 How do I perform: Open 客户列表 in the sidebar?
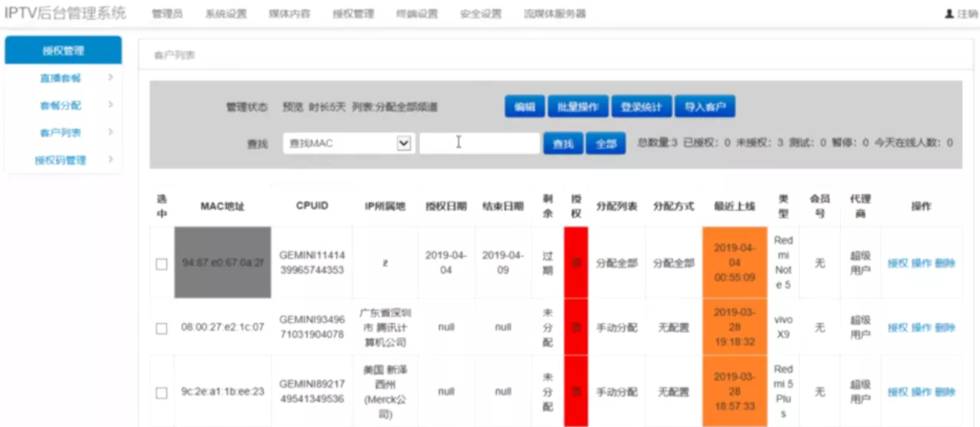(60, 133)
